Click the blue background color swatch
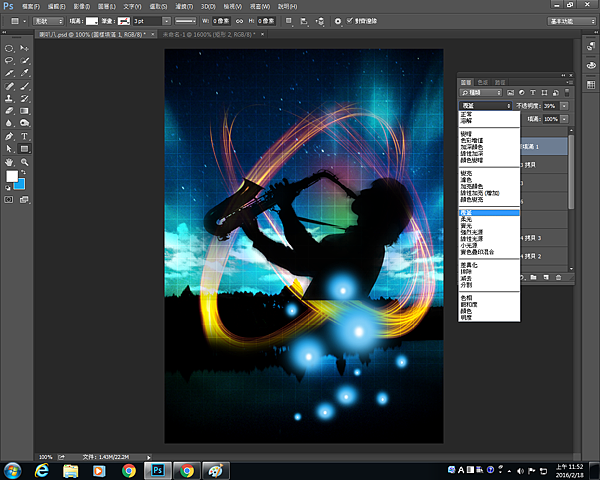Screen dimensions: 600x480 (x=19, y=183)
